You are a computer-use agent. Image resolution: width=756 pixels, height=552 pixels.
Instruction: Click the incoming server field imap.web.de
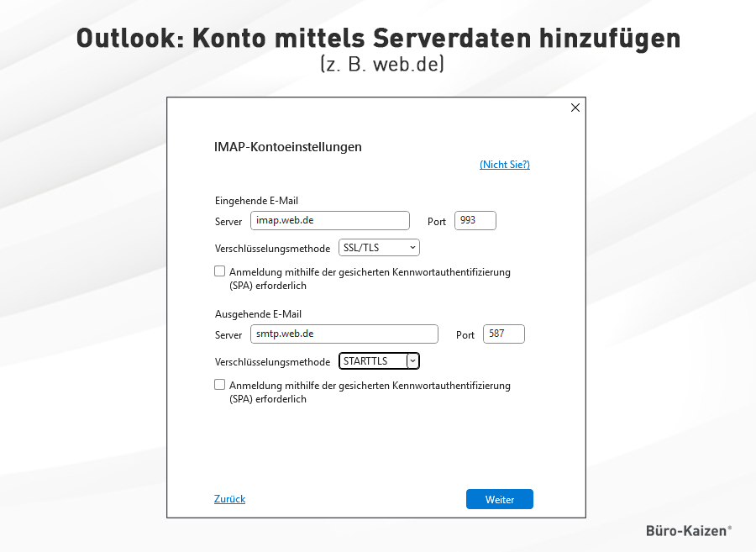(329, 221)
